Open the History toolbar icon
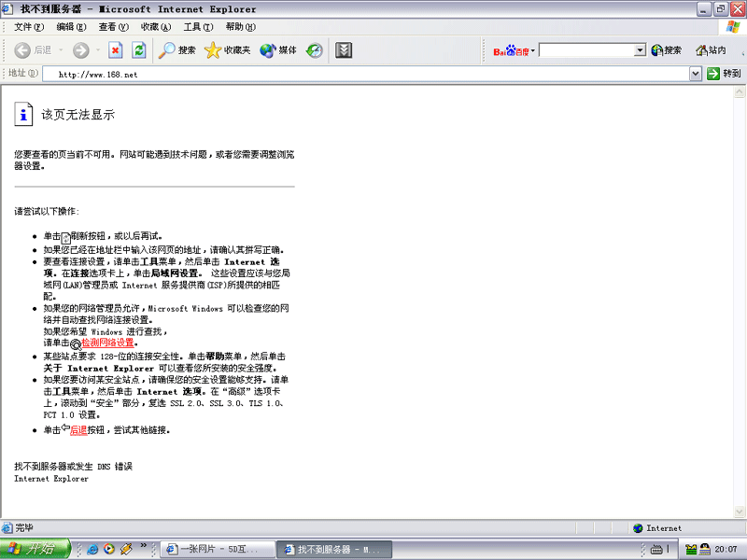747x560 pixels. click(315, 50)
